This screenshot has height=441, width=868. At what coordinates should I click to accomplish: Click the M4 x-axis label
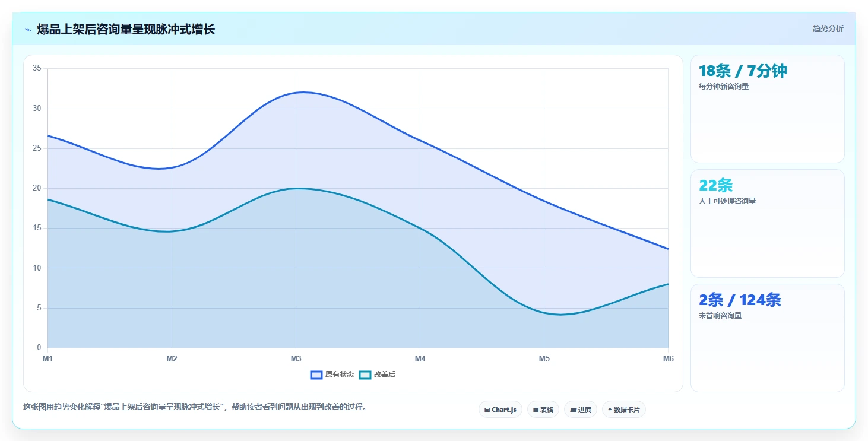(420, 358)
